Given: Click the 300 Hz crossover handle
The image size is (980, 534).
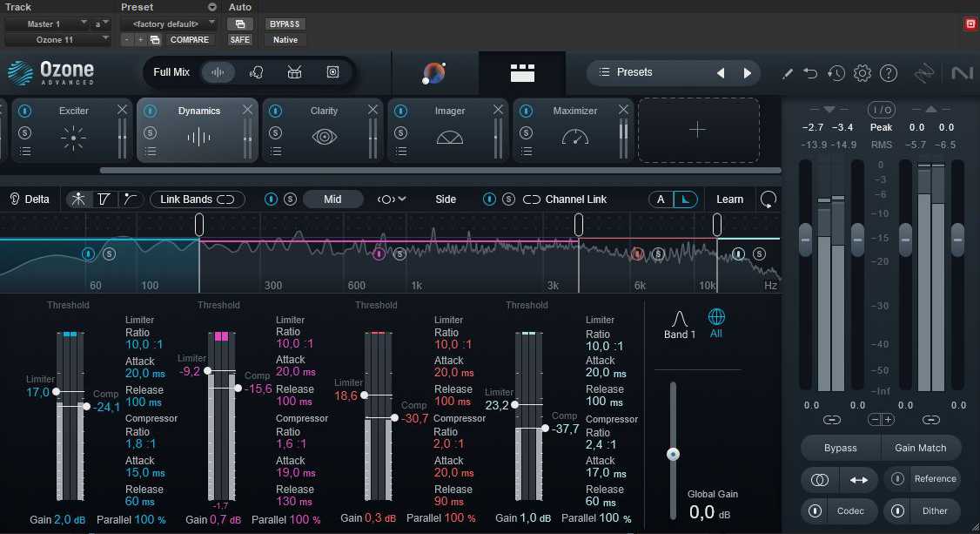Looking at the screenshot, I should 198,225.
